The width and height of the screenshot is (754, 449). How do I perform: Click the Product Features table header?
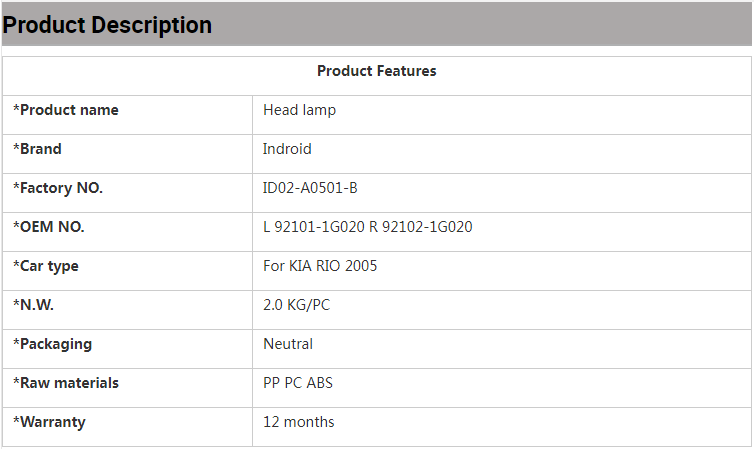pyautogui.click(x=376, y=71)
